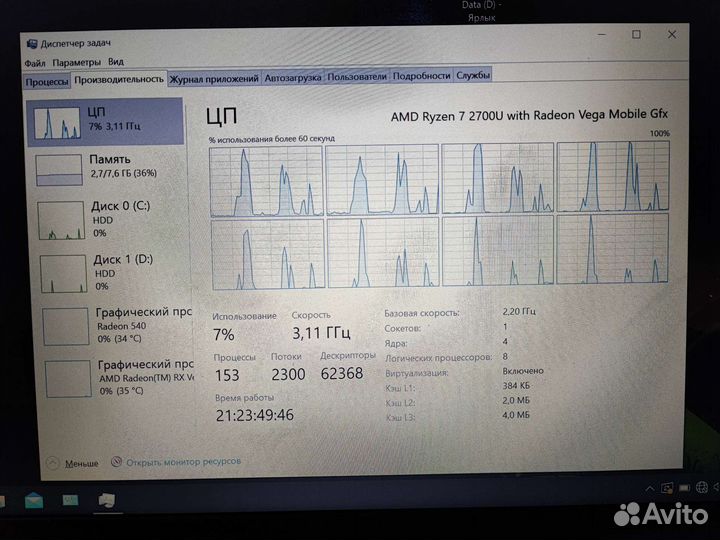Click the resource monitor icon
Image resolution: width=720 pixels, height=540 pixels.
point(117,461)
